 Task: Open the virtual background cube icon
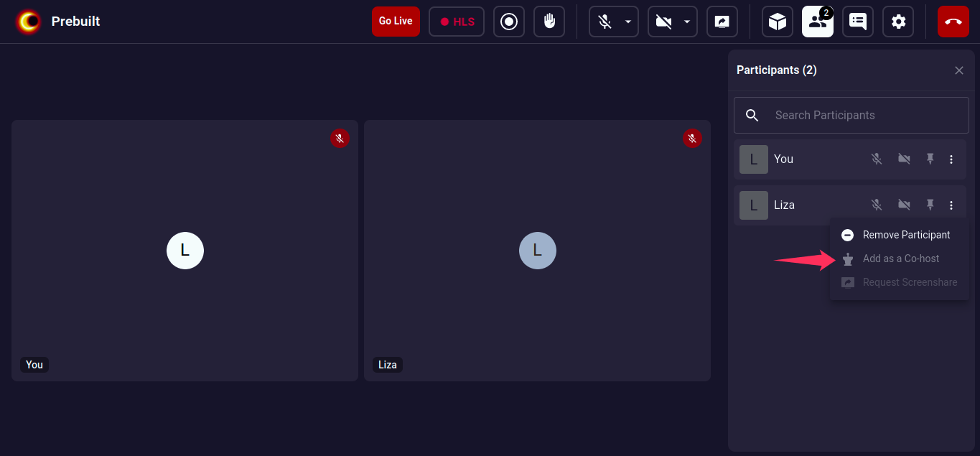tap(778, 22)
